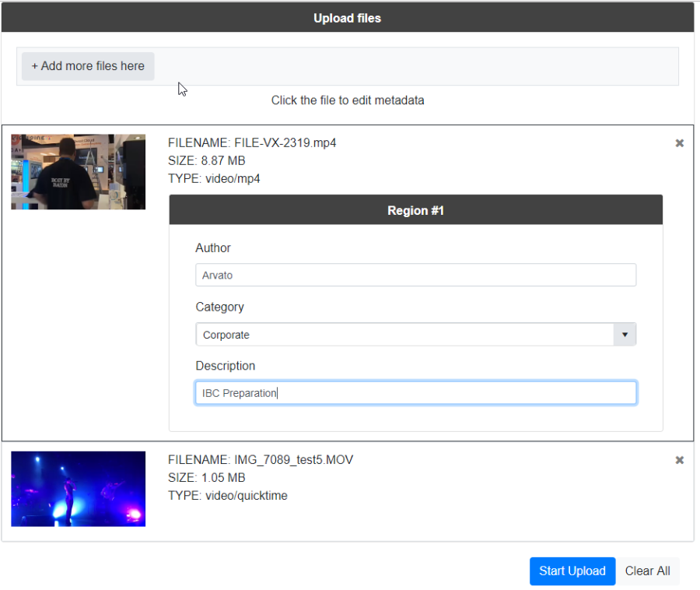700x590 pixels.
Task: Click the 'Click the file to edit metadata' hint
Action: (347, 100)
